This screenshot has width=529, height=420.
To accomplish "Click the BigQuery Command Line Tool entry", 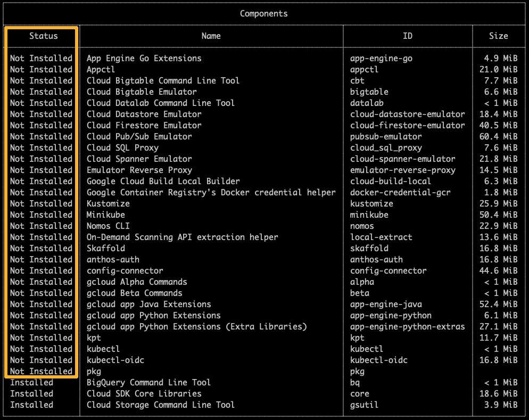I will click(x=148, y=382).
